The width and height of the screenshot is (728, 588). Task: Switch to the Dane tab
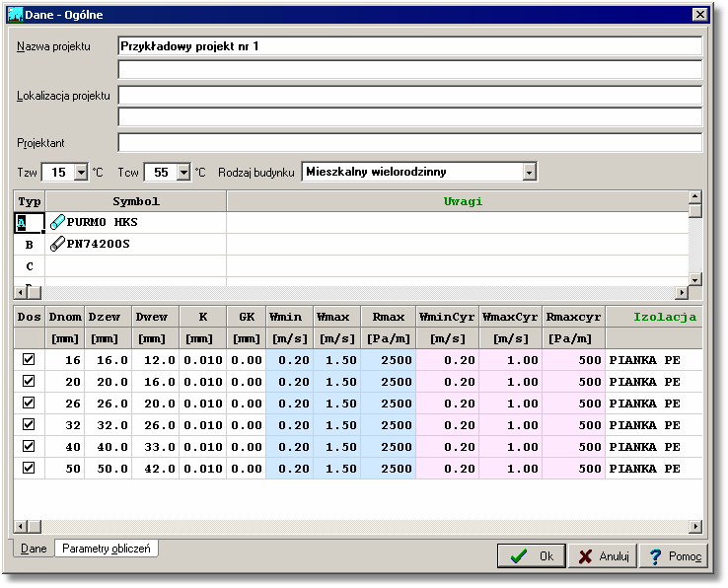pyautogui.click(x=34, y=549)
